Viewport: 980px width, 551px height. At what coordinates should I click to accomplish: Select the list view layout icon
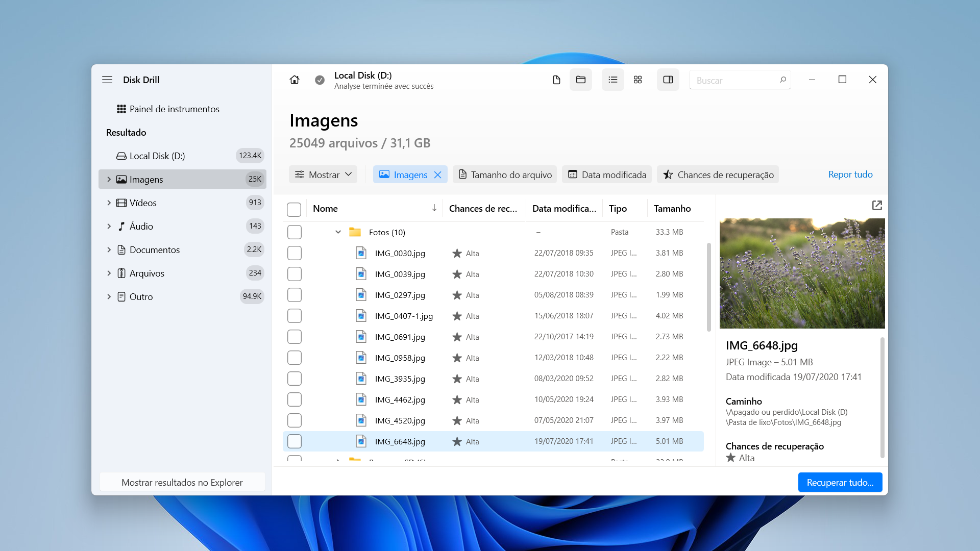tap(613, 80)
